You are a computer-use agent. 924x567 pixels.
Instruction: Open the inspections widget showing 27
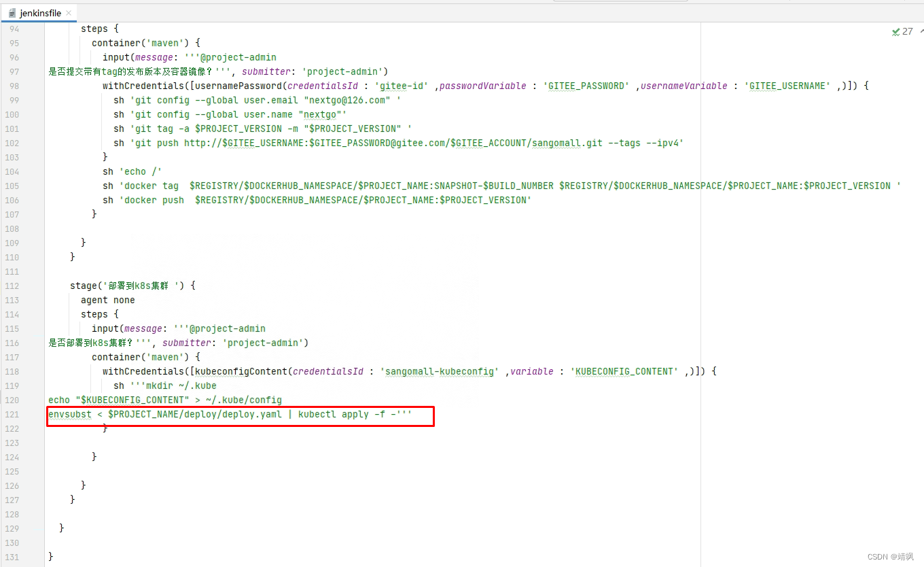coord(902,31)
